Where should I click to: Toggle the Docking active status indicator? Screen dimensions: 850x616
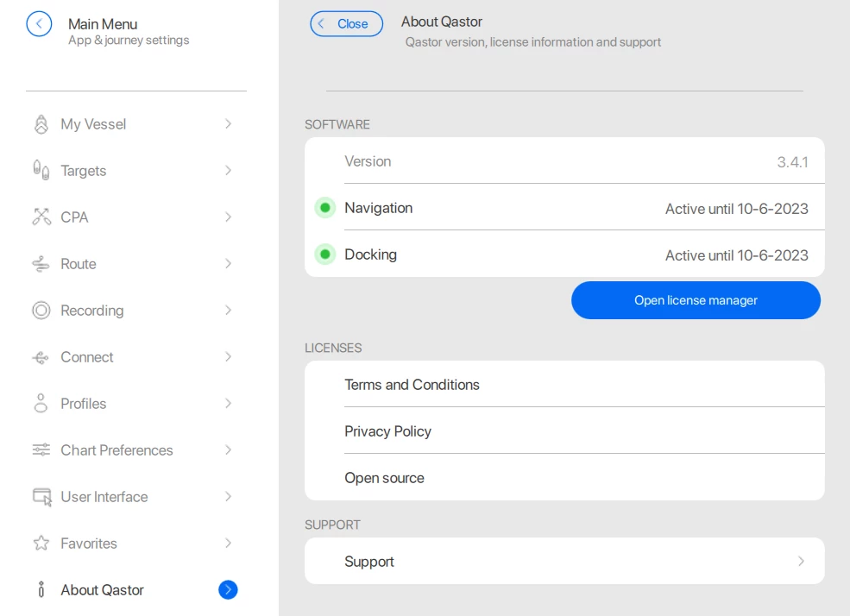coord(325,254)
